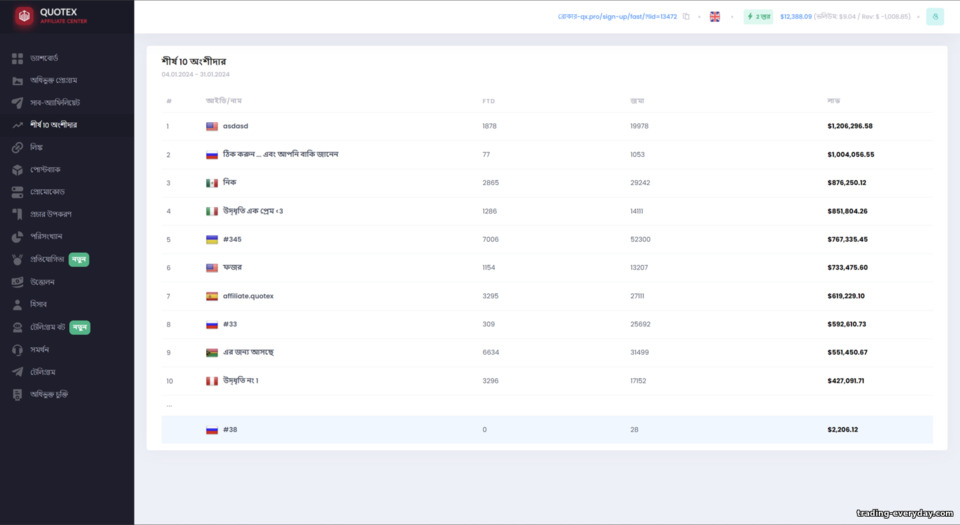The height and width of the screenshot is (525, 960).
Task: Click the green new badge beside Telegram bot
Action: click(x=80, y=327)
